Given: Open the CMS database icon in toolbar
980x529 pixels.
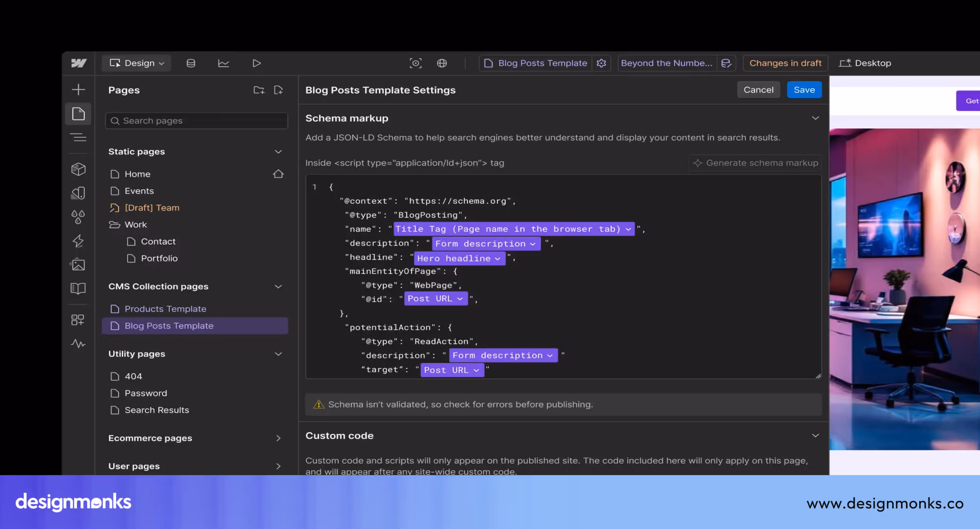Looking at the screenshot, I should (x=191, y=63).
